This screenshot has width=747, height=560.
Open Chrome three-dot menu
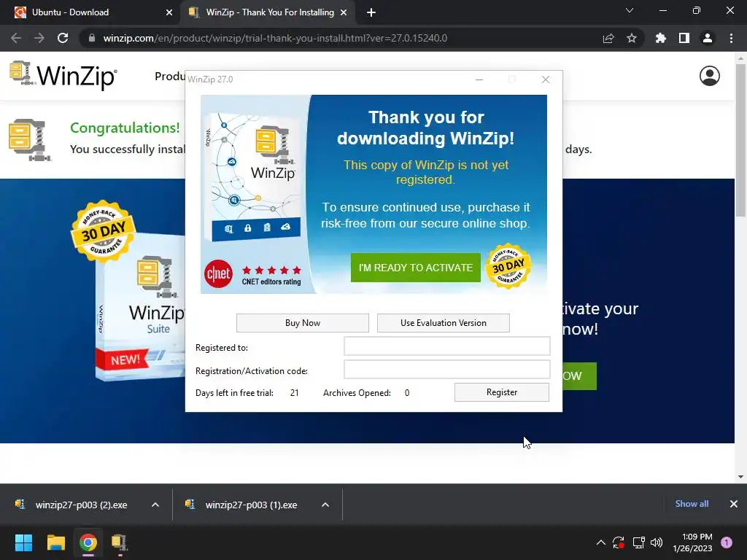[731, 38]
